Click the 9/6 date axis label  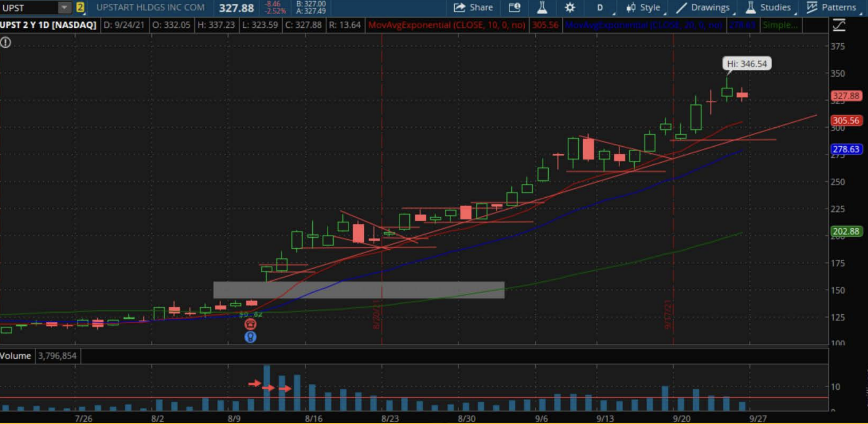tap(542, 419)
